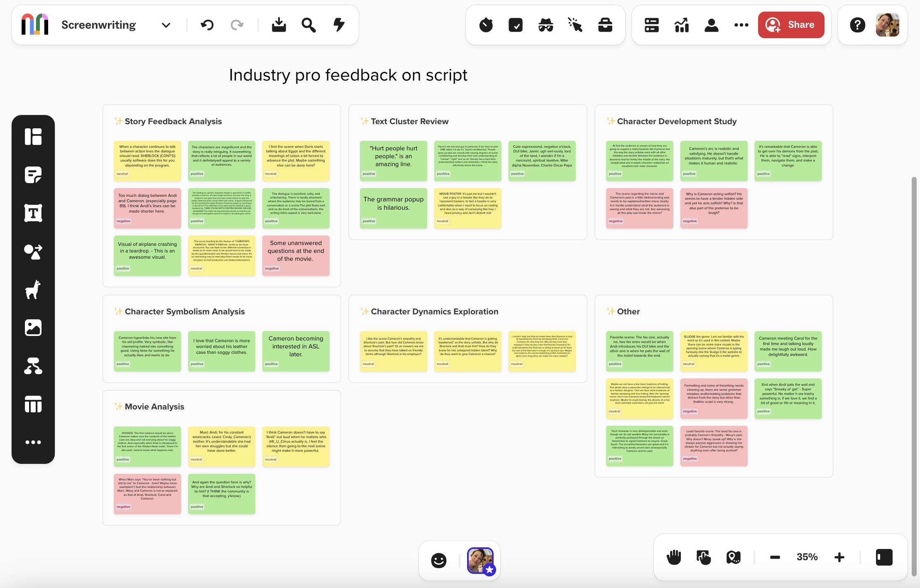Screen dimensions: 920x588
Task: Select the "Some unanswered questions" pink note
Action: 296,251
